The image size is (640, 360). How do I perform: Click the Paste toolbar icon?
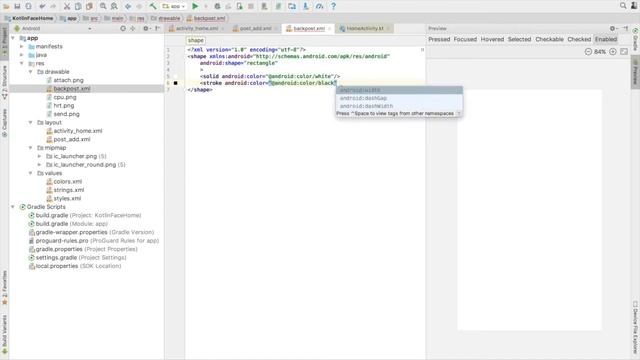pos(89,6)
